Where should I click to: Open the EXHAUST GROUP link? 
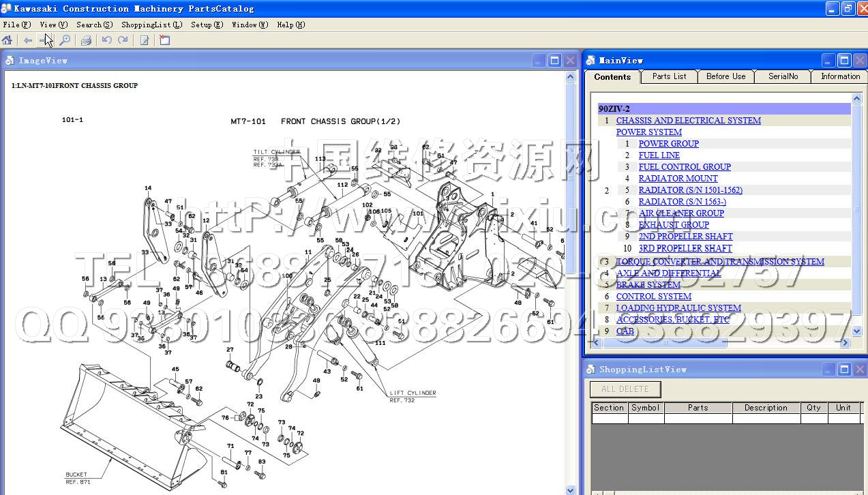pyautogui.click(x=674, y=225)
